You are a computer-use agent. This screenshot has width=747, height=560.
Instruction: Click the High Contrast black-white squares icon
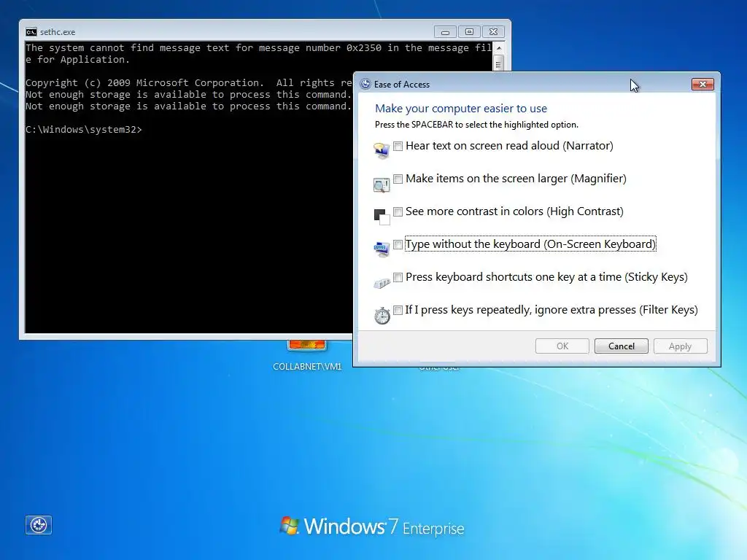point(382,217)
